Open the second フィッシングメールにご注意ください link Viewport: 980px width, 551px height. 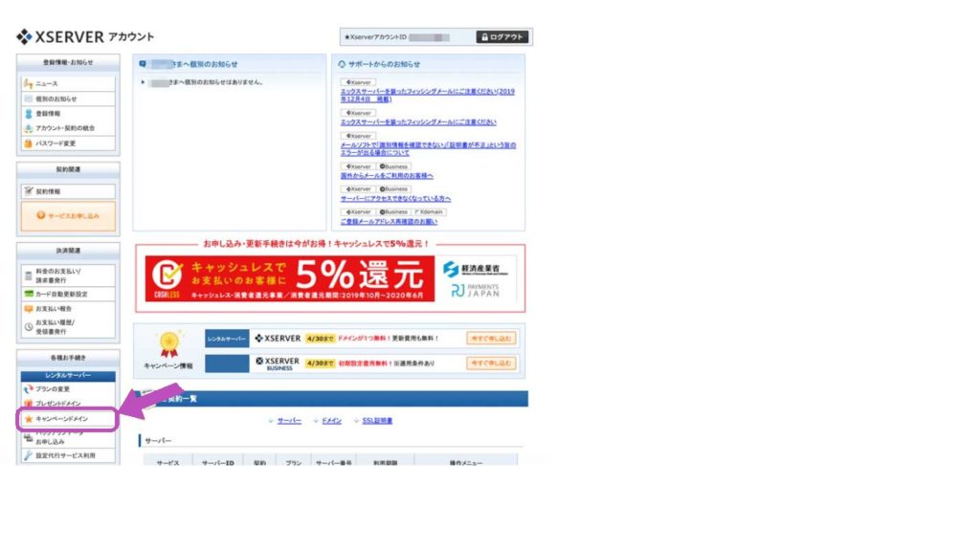click(x=418, y=121)
